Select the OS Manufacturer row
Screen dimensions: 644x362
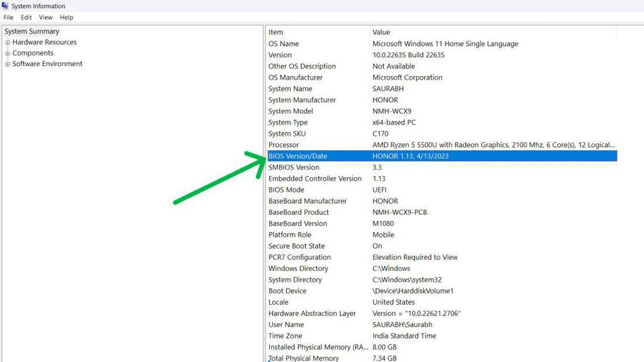(442, 77)
